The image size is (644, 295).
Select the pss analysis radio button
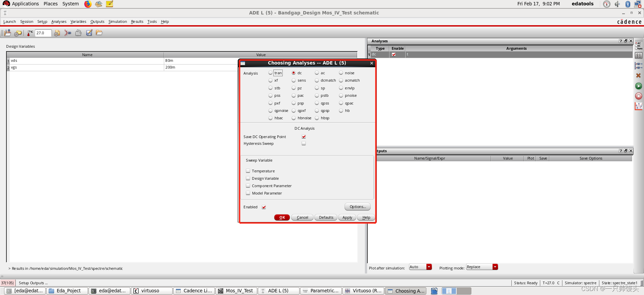tap(270, 95)
